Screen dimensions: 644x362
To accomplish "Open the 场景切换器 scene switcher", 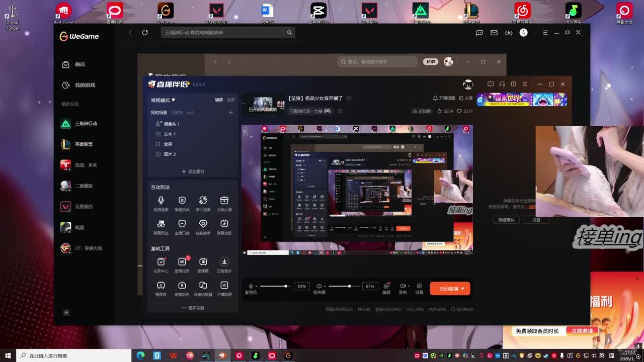I will [x=203, y=286].
